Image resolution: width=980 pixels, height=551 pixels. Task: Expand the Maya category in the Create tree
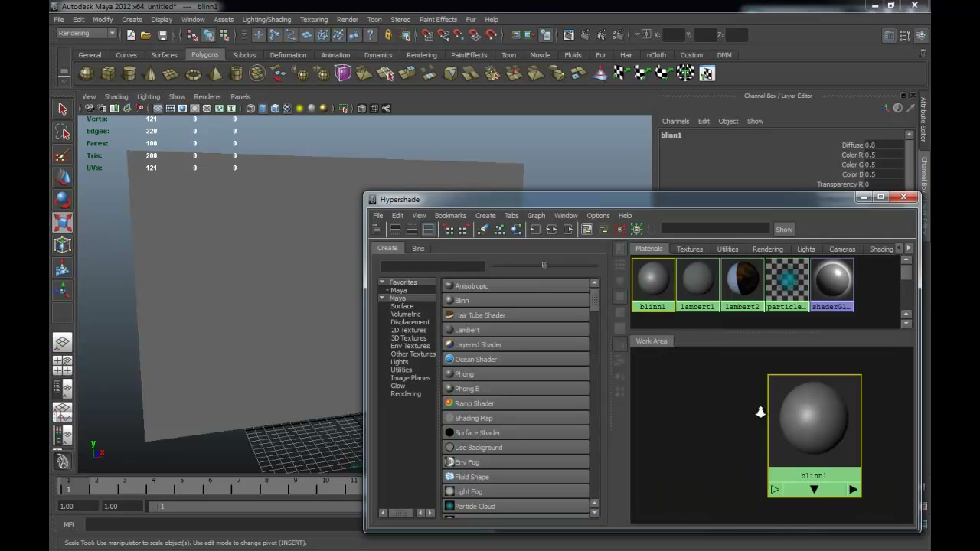pyautogui.click(x=382, y=298)
